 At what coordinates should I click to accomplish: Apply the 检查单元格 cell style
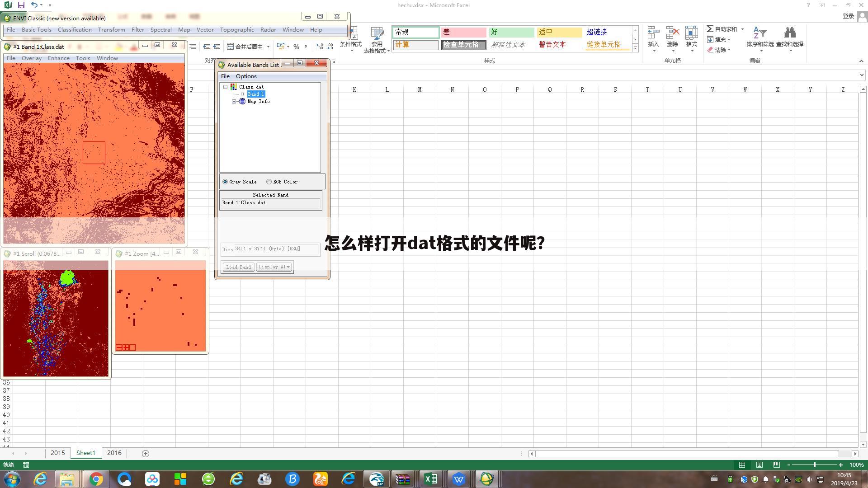tap(463, 45)
